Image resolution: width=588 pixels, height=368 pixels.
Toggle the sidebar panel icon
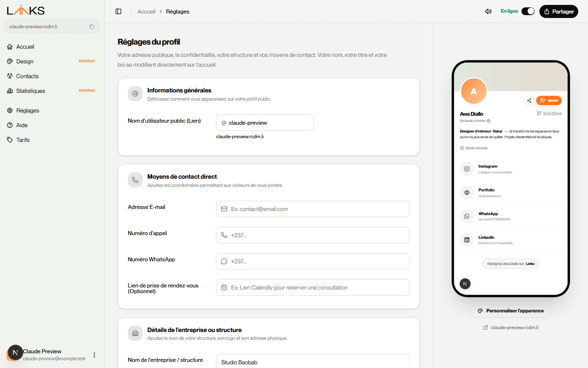tap(118, 11)
